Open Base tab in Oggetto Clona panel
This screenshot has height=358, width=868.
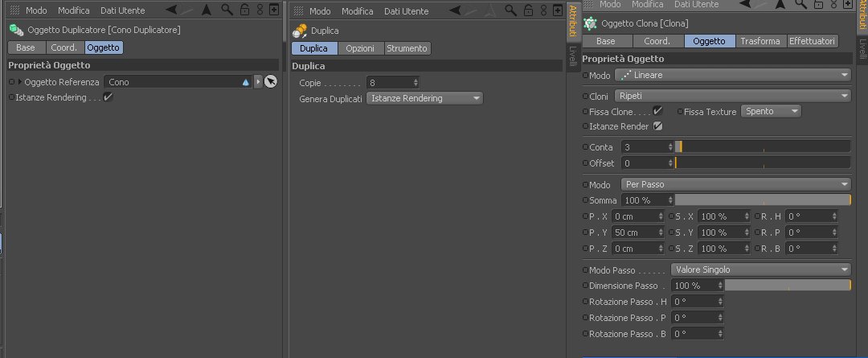click(606, 41)
